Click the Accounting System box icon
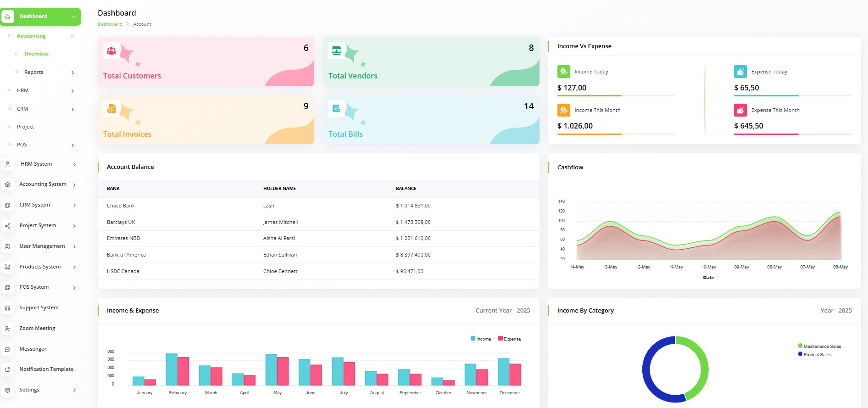 (7, 184)
